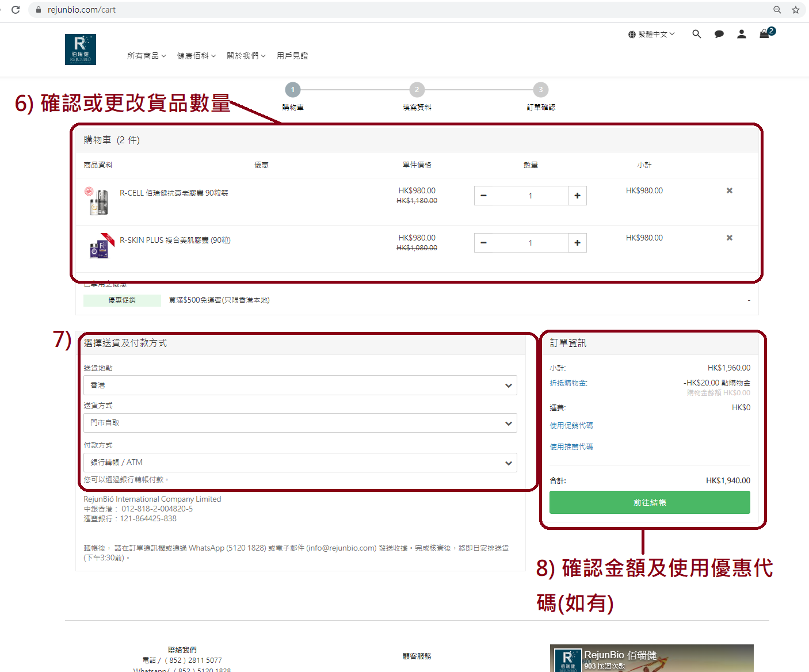Screen dimensions: 809x672
Task: Click step 3 訂單確認 circle
Action: [541, 90]
